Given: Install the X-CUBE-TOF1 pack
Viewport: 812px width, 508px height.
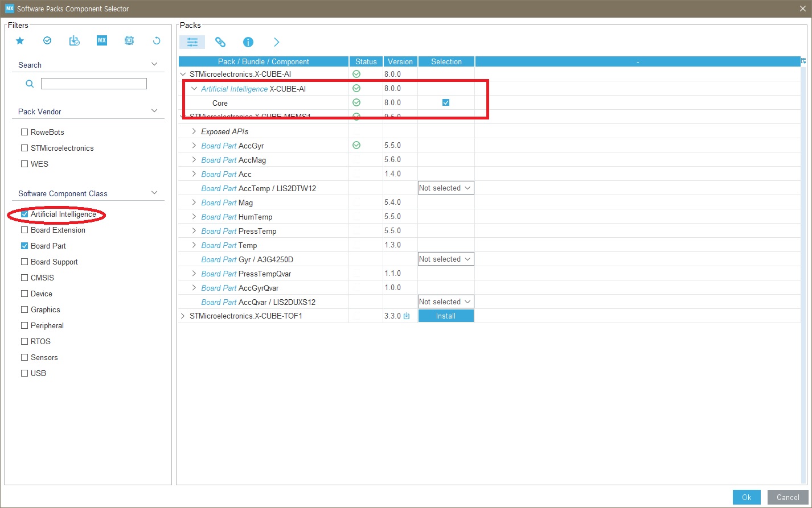Looking at the screenshot, I should (x=446, y=316).
